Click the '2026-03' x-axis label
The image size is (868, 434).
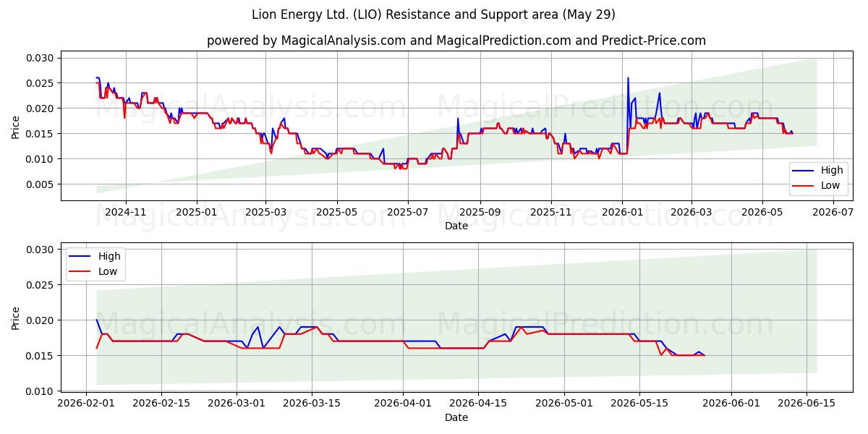click(691, 213)
